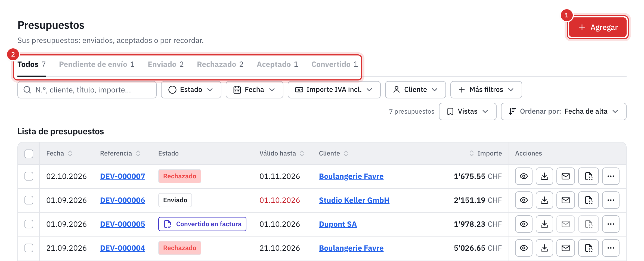Switch to Enviado tab
The image size is (644, 261).
(166, 64)
